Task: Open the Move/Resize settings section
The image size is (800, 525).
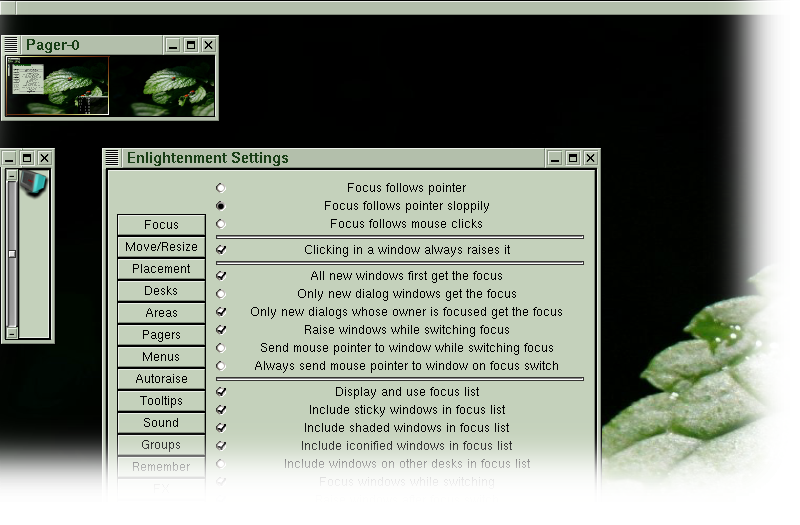Action: point(161,247)
